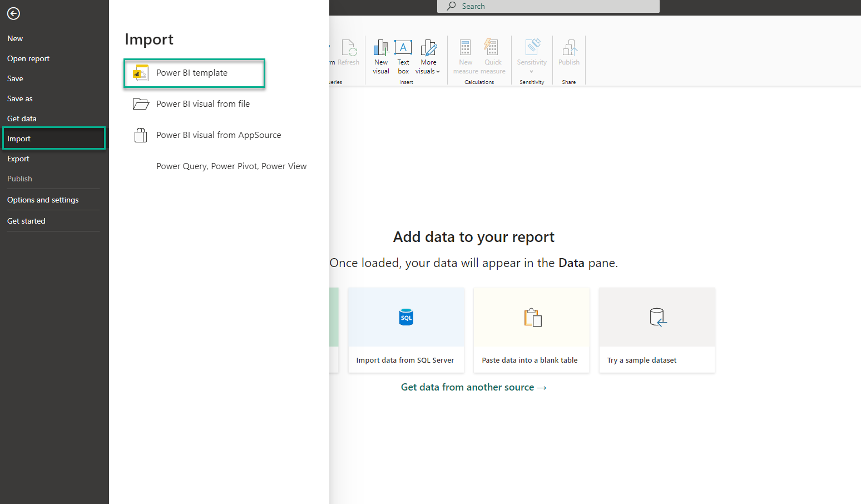The width and height of the screenshot is (861, 504).
Task: Choose Save as in sidebar
Action: point(20,98)
